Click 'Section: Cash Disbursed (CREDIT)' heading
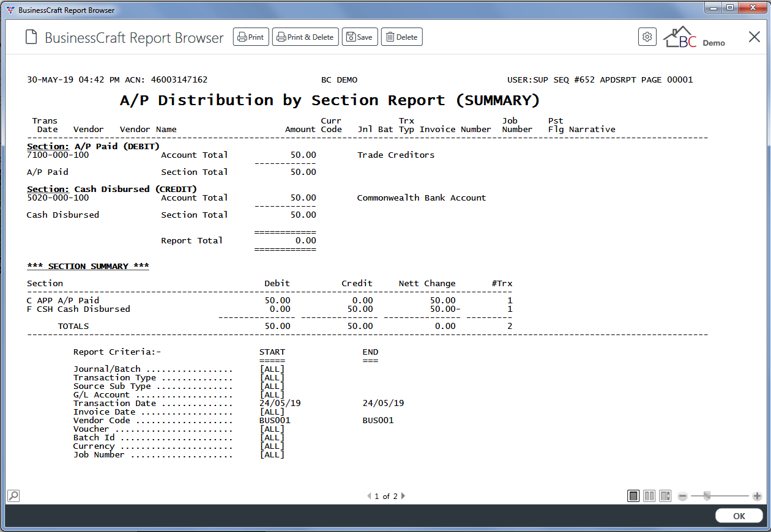 click(112, 189)
